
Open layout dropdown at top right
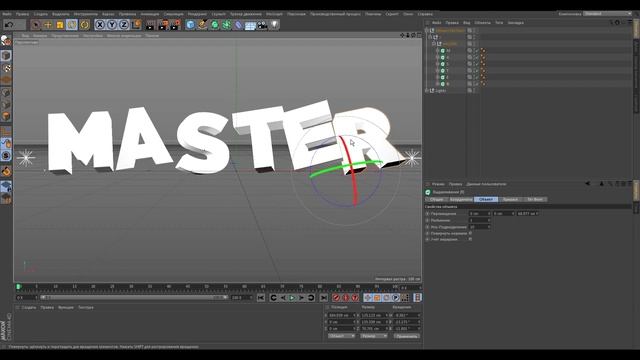[x=607, y=14]
